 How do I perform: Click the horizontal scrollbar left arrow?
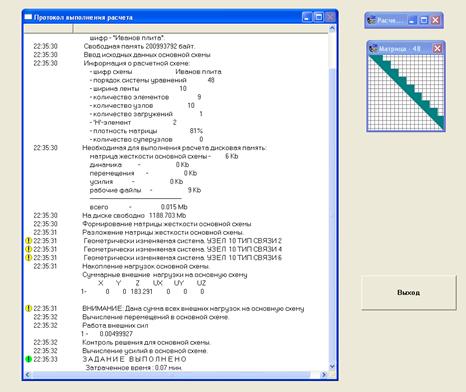coord(28,375)
